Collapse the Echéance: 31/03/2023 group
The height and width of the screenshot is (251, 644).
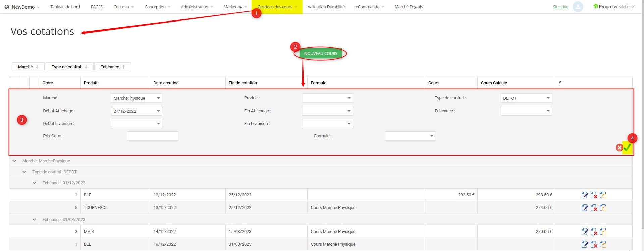coord(34,220)
